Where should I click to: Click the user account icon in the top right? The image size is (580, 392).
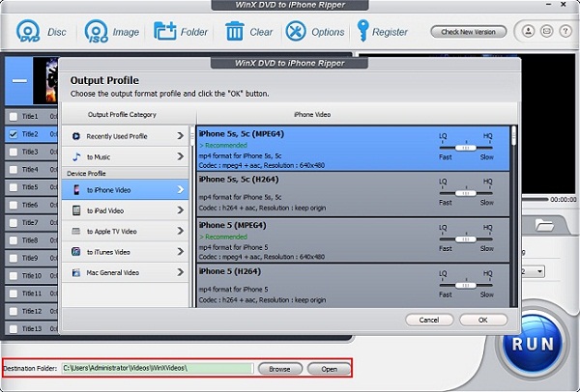coord(528,32)
